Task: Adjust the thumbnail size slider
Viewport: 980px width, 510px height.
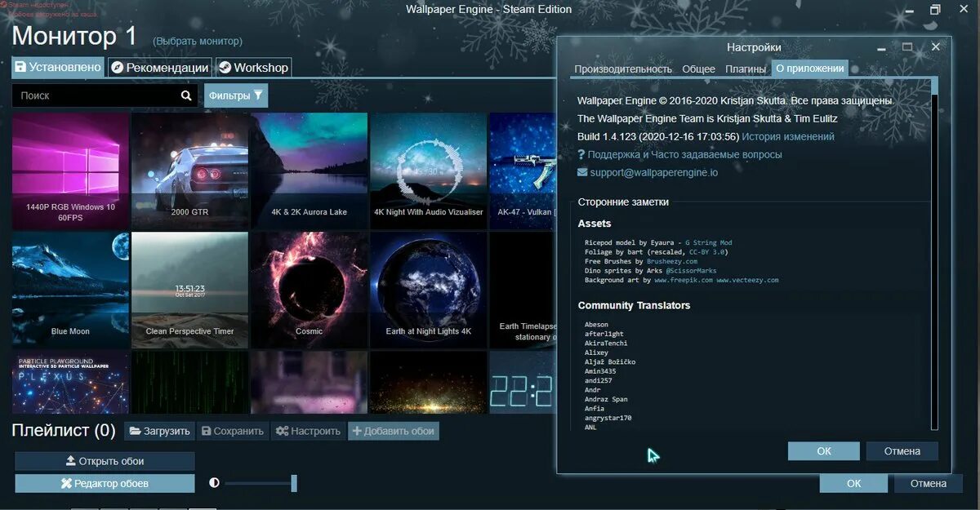Action: [x=260, y=483]
